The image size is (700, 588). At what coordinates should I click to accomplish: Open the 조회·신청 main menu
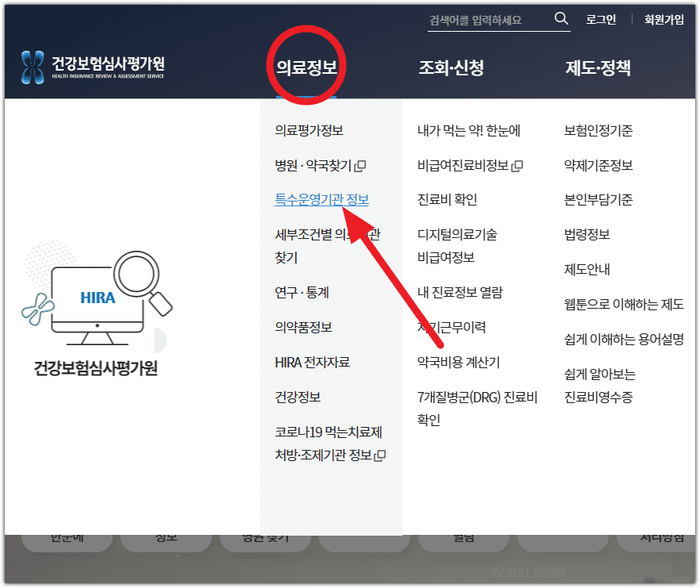coord(452,68)
